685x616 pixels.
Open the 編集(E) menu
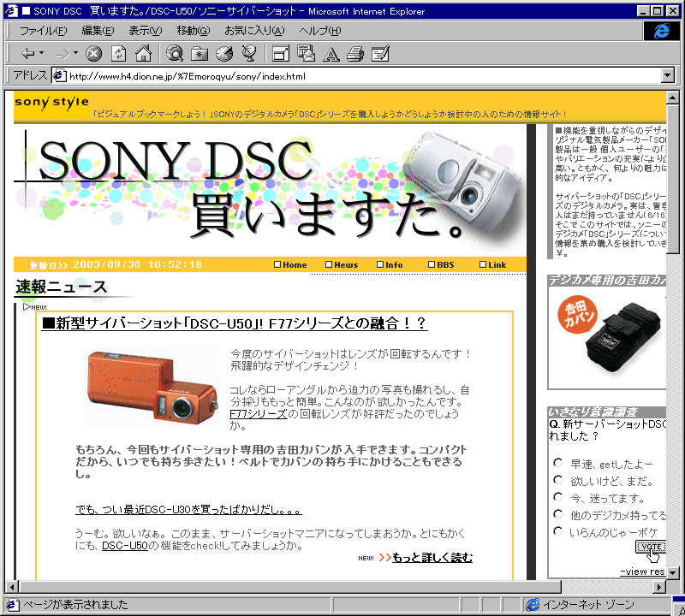click(x=98, y=31)
